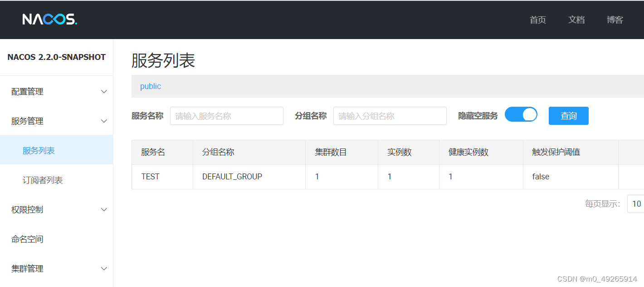
Task: Open the 博客 link in top bar
Action: click(x=615, y=20)
